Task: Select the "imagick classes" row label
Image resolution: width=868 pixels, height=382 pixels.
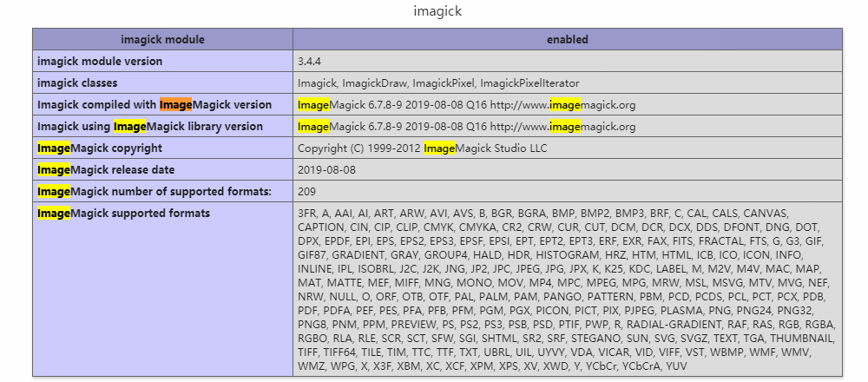Action: pos(77,83)
